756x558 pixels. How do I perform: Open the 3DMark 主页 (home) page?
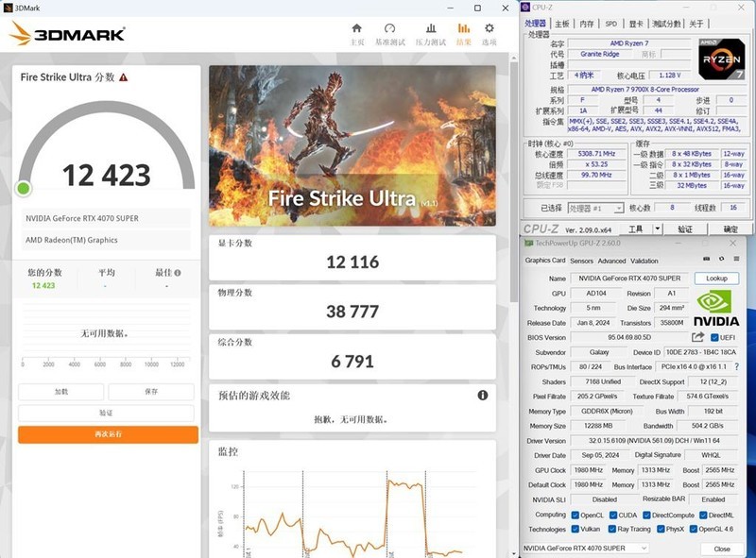coord(357,33)
